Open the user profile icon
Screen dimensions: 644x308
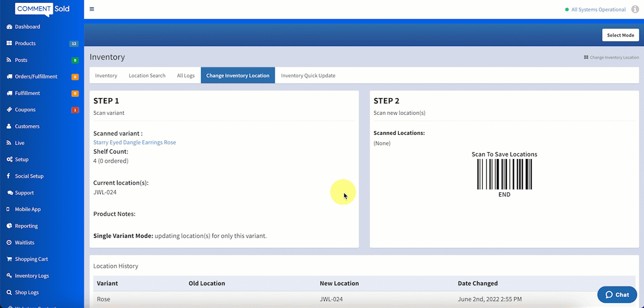tap(635, 9)
